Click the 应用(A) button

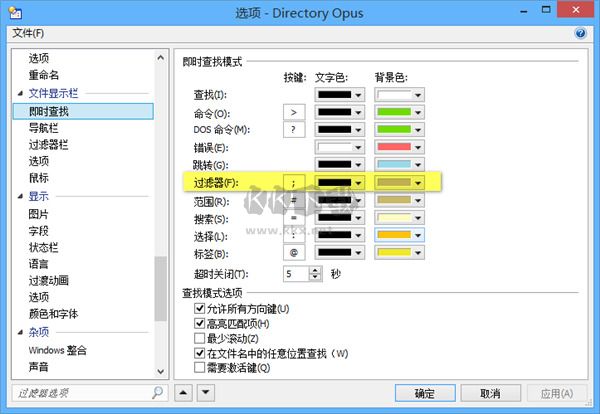pyautogui.click(x=557, y=393)
